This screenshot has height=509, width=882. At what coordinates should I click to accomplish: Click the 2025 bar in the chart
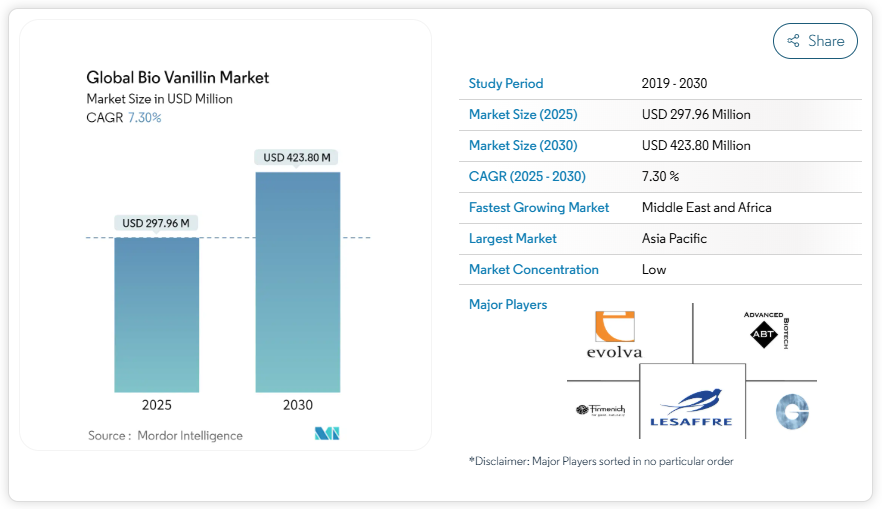pyautogui.click(x=156, y=315)
